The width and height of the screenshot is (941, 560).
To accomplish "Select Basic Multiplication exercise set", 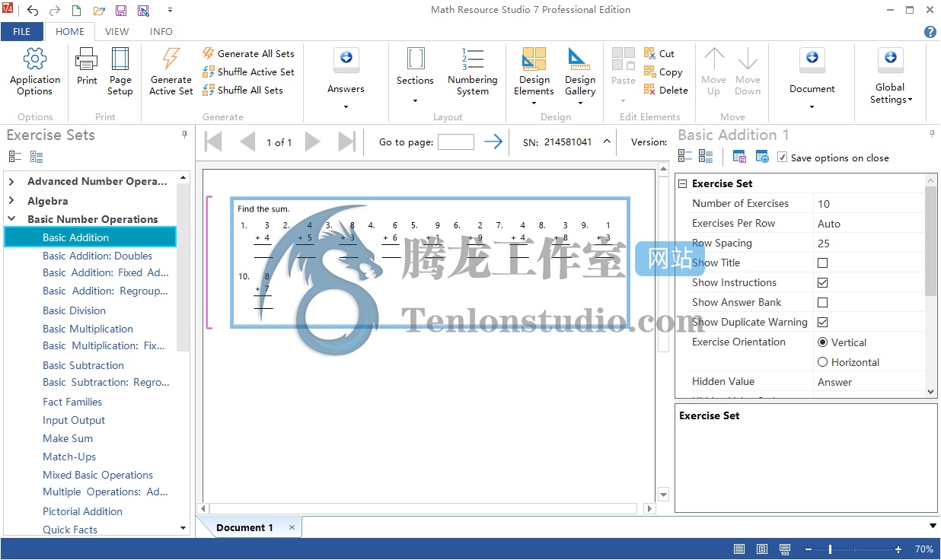I will point(88,329).
